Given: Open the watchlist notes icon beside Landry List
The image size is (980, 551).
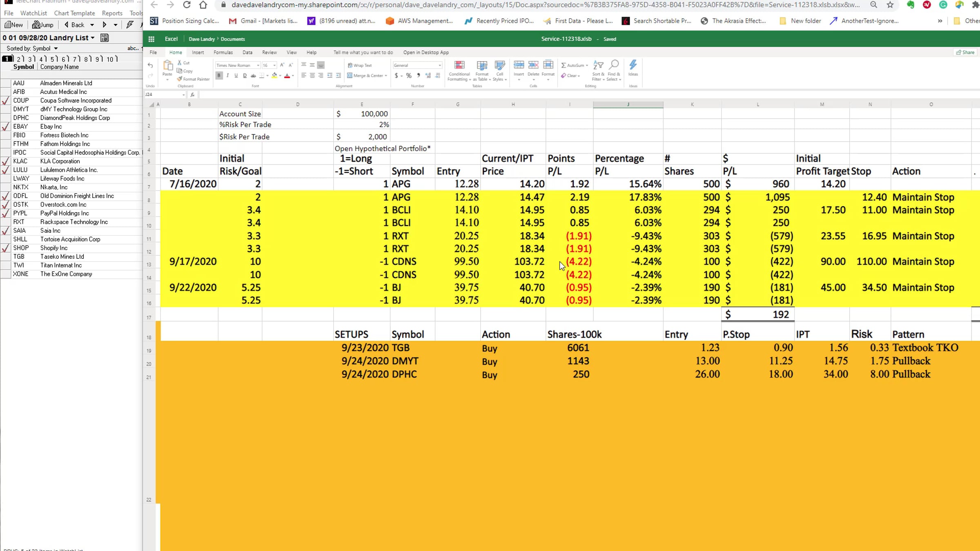Looking at the screenshot, I should [x=105, y=38].
